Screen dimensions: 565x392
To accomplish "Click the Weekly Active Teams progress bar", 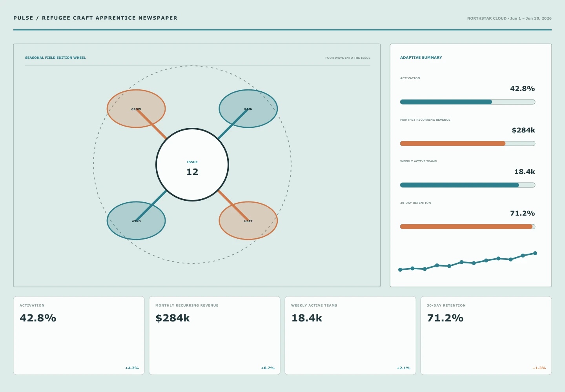I will click(468, 185).
